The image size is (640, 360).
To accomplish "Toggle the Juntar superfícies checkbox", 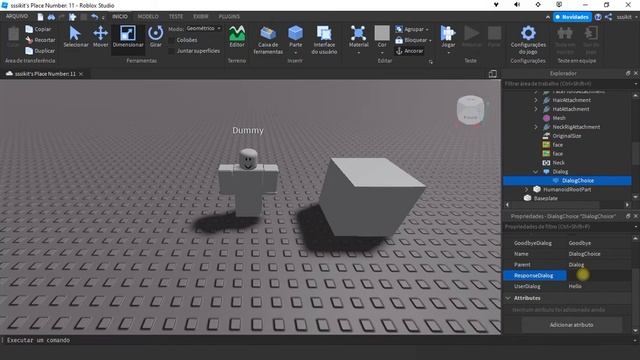I will (171, 51).
